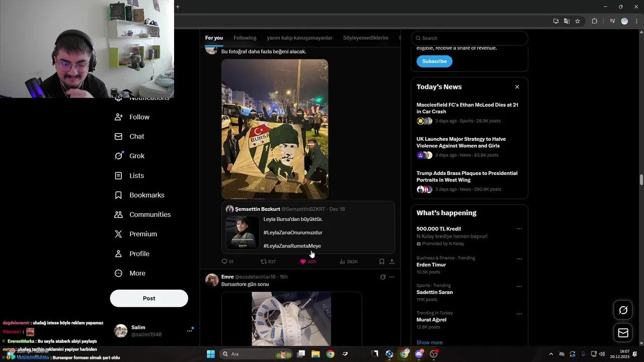Switch to the Following tab
644x362 pixels.
[x=245, y=38]
